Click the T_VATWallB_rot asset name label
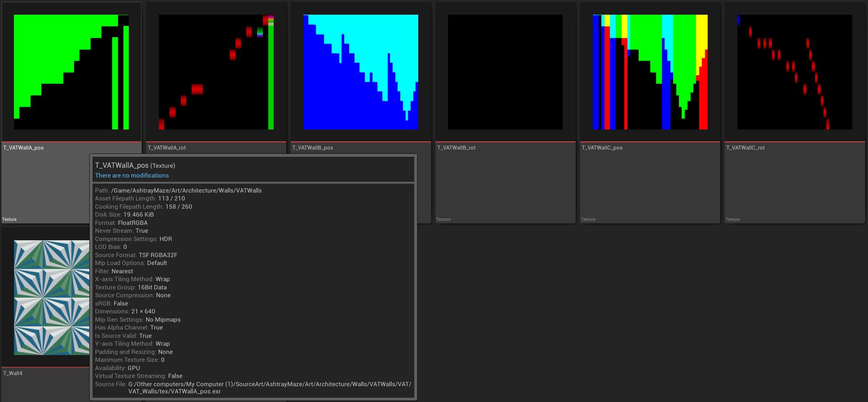This screenshot has width=868, height=402. click(x=456, y=148)
